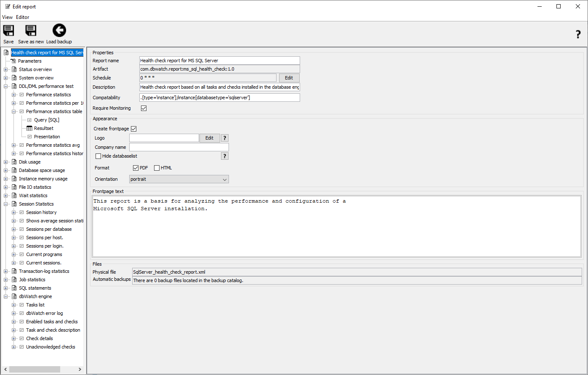Viewport: 588px width, 375px height.
Task: Click the Transaction-log statistics document icon
Action: [14, 271]
